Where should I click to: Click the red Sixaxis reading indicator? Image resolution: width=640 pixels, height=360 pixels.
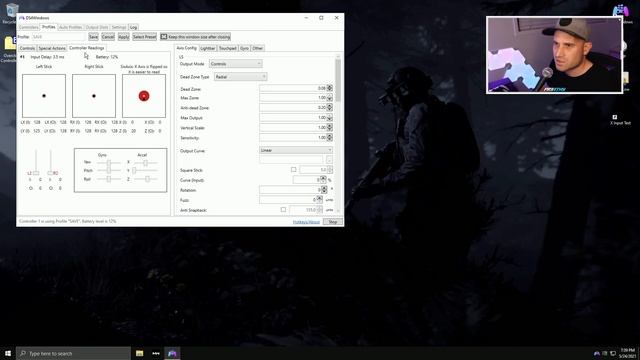[144, 96]
